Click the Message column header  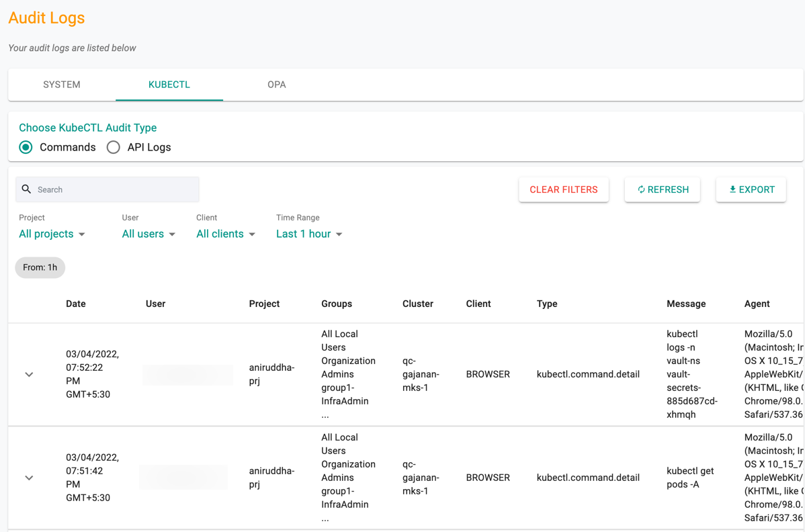pyautogui.click(x=687, y=304)
